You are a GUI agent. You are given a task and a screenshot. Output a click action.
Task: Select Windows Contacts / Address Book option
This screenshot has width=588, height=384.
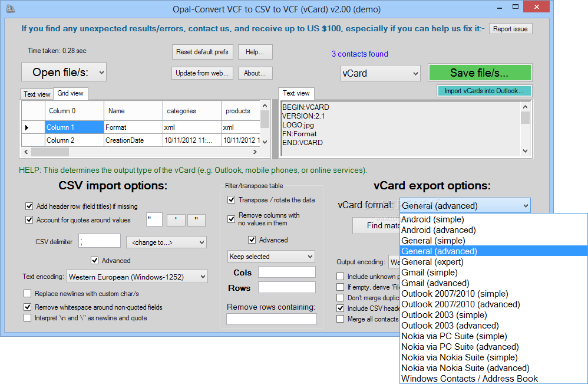494,378
